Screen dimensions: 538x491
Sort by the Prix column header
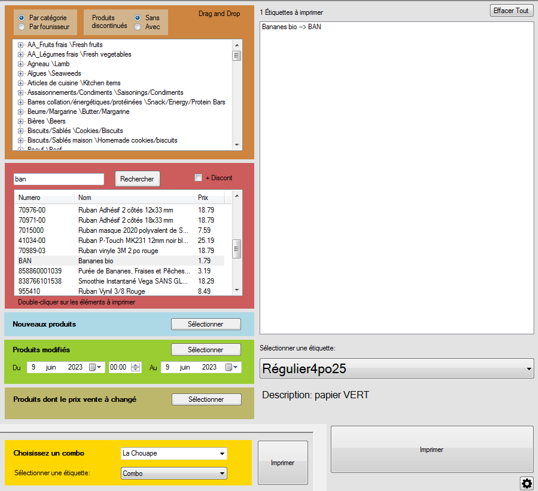pos(209,198)
